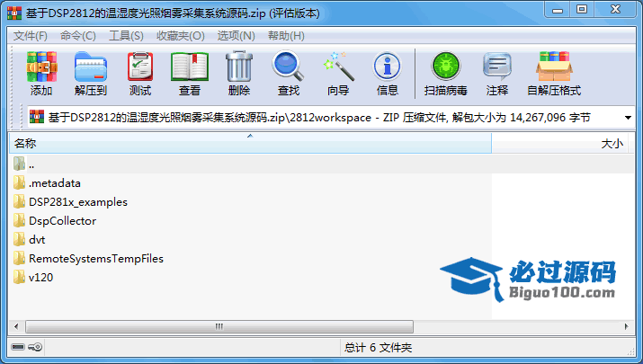Sort by the 名称 column header
The width and height of the screenshot is (643, 364).
[x=250, y=144]
